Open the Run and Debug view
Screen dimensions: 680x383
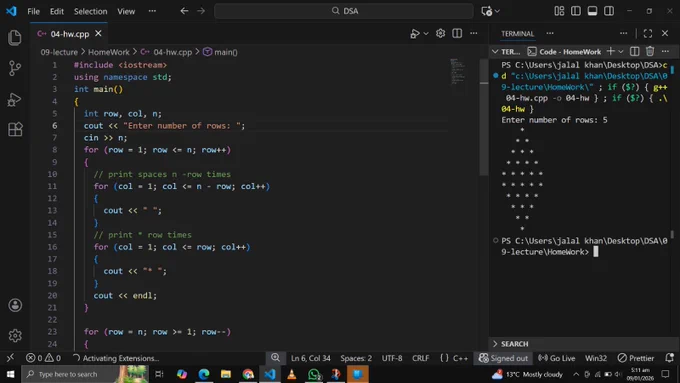point(15,99)
